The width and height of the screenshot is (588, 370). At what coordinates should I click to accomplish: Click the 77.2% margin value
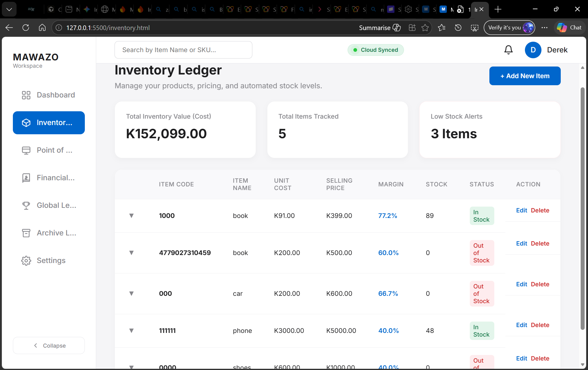387,216
